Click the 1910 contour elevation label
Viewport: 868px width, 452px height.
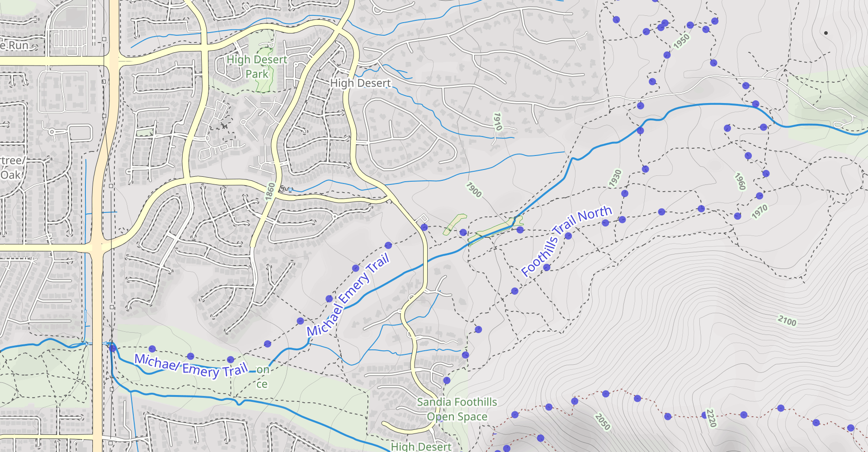coord(497,122)
